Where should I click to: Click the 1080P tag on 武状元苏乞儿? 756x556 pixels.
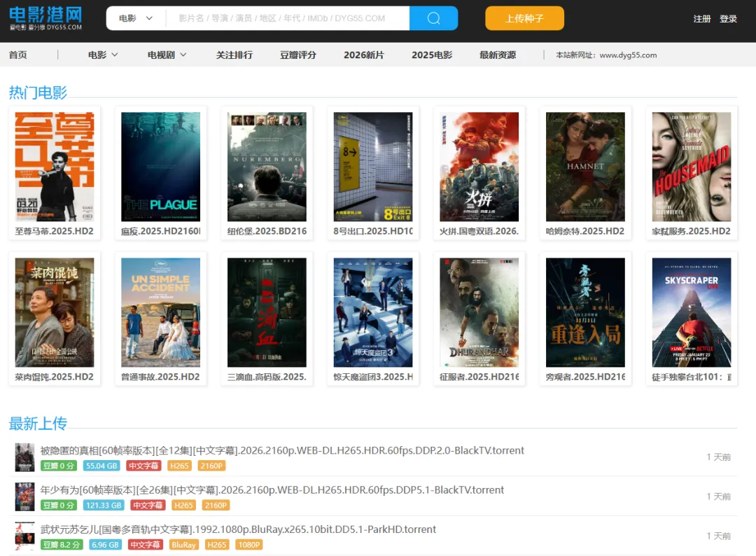click(248, 545)
